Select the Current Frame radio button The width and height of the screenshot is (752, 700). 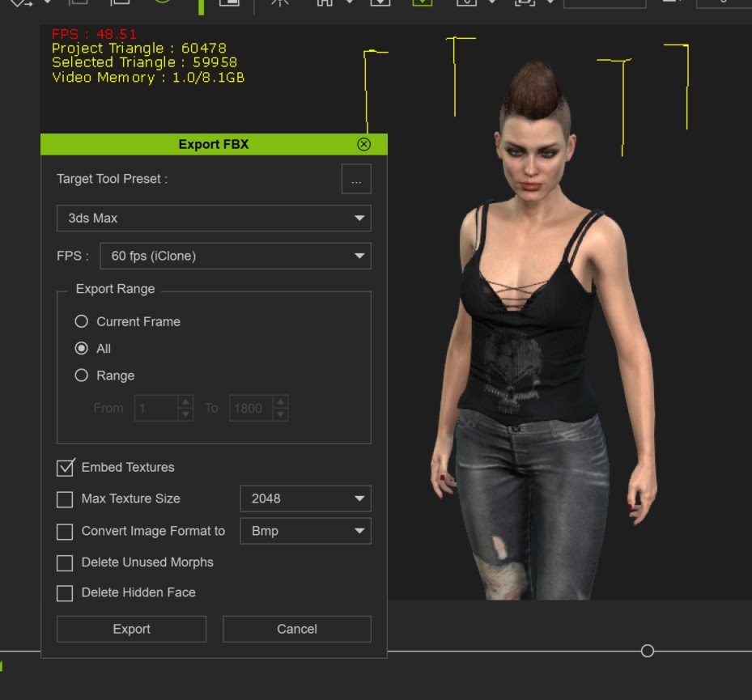(82, 321)
